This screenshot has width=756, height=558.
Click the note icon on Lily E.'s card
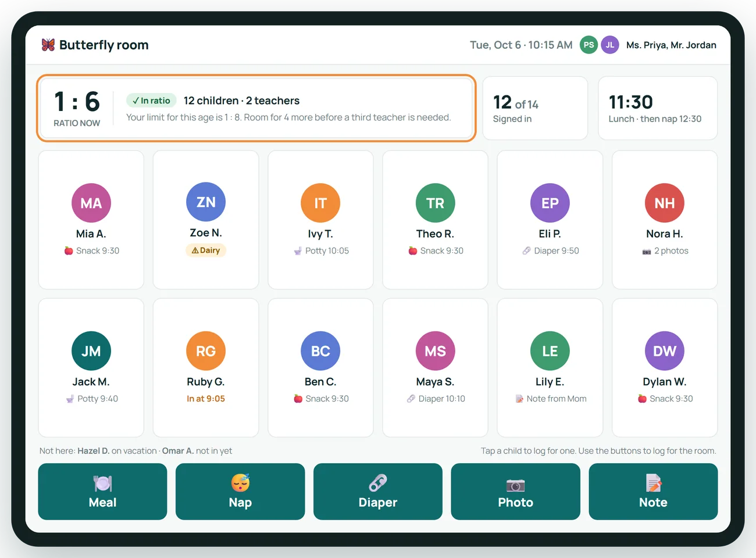(519, 399)
